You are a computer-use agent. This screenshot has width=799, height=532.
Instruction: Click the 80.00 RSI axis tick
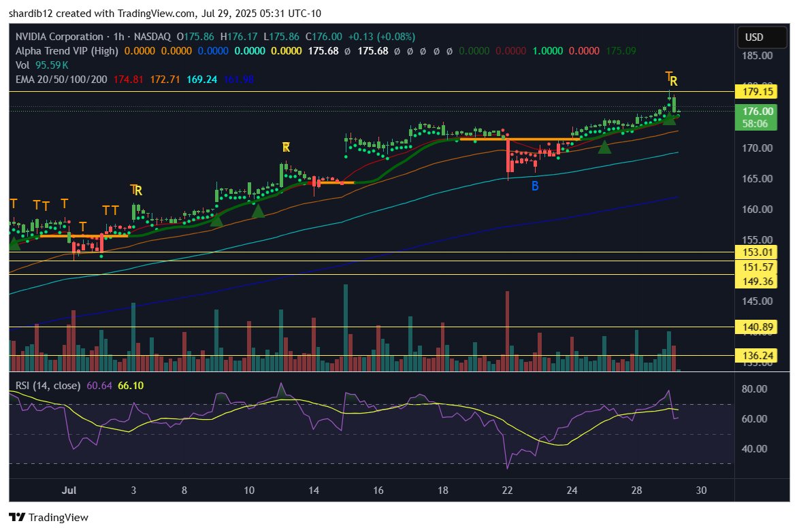click(755, 389)
